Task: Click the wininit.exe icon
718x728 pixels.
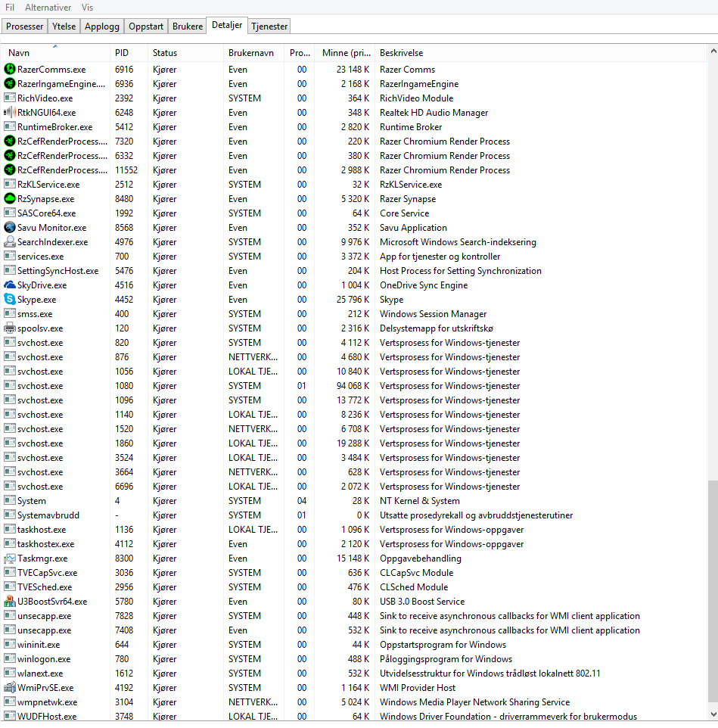Action: tap(10, 645)
